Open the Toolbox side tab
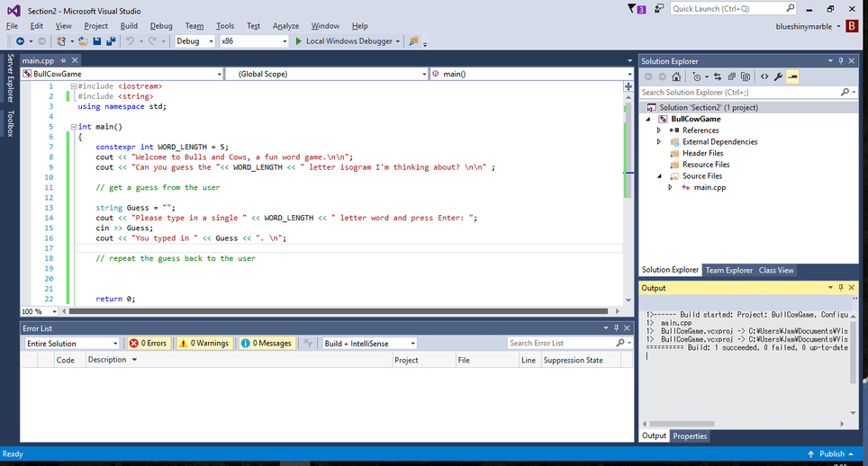The height and width of the screenshot is (466, 868). [10, 123]
